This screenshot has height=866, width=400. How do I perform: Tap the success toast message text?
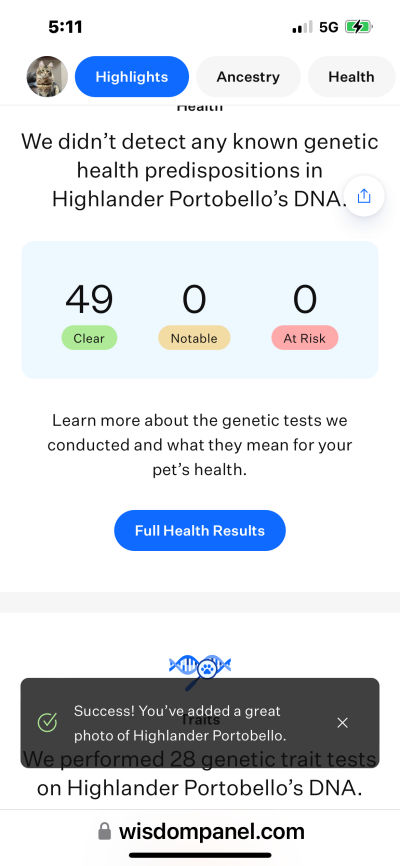(x=181, y=723)
